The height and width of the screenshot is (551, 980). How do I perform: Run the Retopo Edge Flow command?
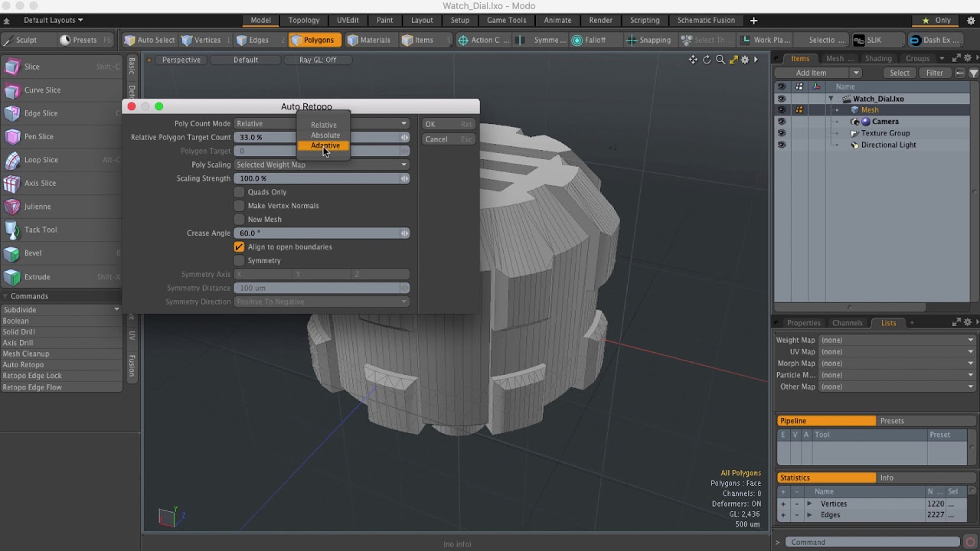point(61,387)
